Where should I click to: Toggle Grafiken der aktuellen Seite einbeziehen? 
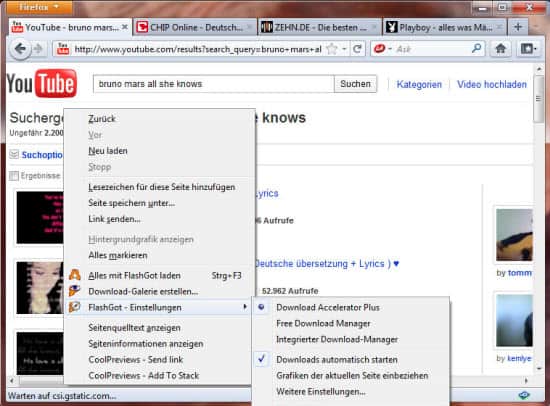351,375
